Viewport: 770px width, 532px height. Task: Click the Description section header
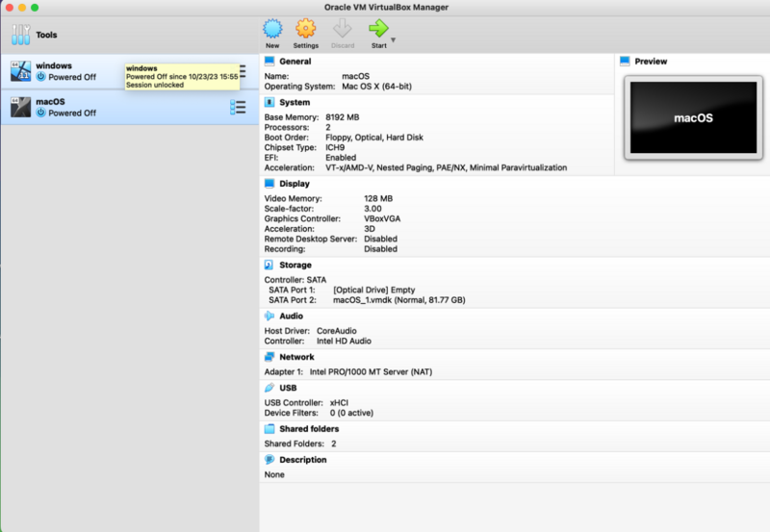click(x=302, y=460)
